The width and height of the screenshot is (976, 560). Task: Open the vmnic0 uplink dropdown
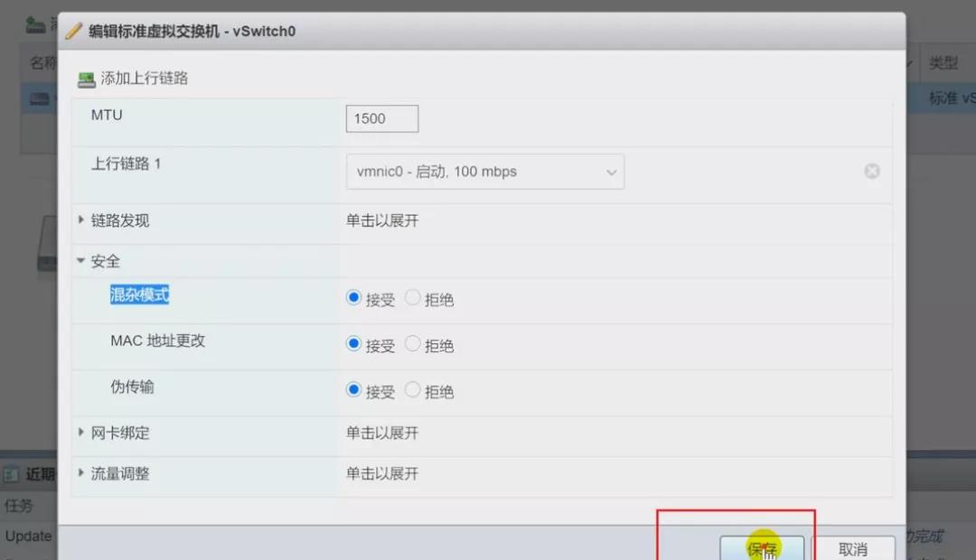click(485, 171)
